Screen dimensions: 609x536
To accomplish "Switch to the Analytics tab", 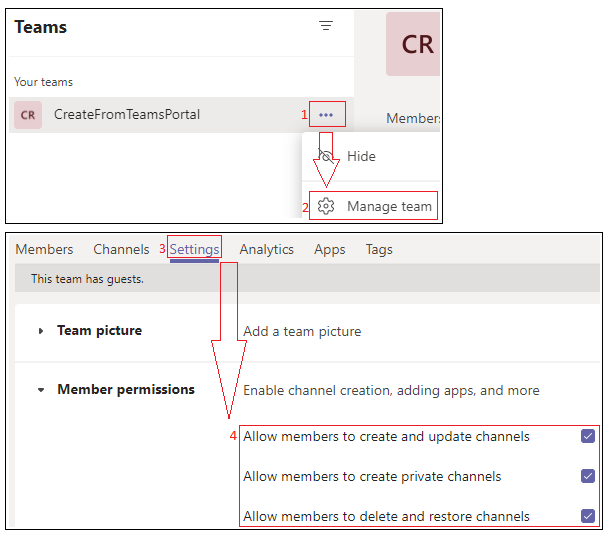I will point(266,249).
